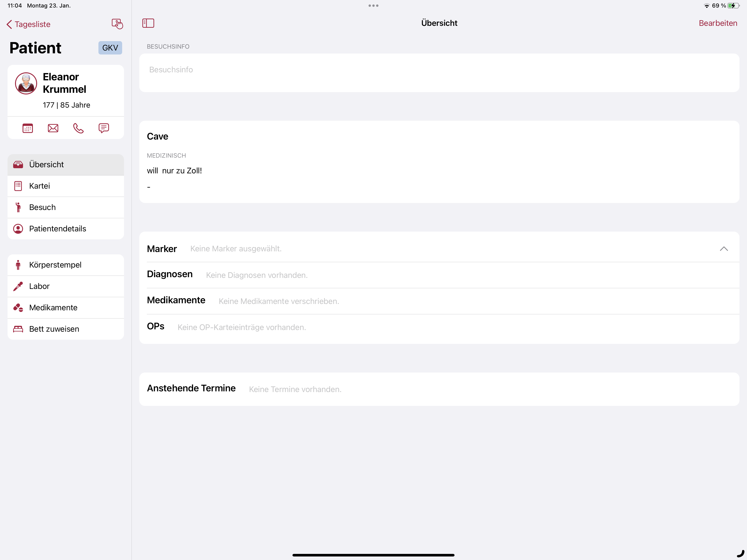
Task: Select Bett zuweisen
Action: point(66,329)
